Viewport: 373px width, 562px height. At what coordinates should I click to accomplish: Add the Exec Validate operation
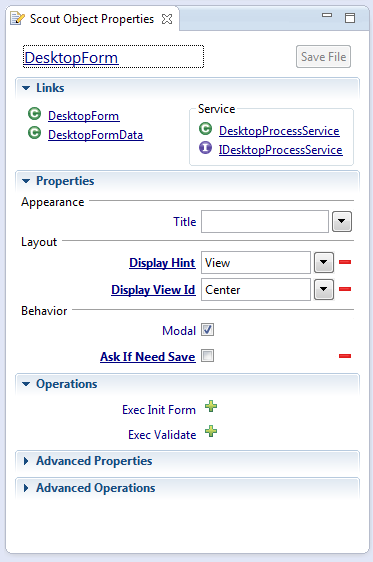point(211,431)
